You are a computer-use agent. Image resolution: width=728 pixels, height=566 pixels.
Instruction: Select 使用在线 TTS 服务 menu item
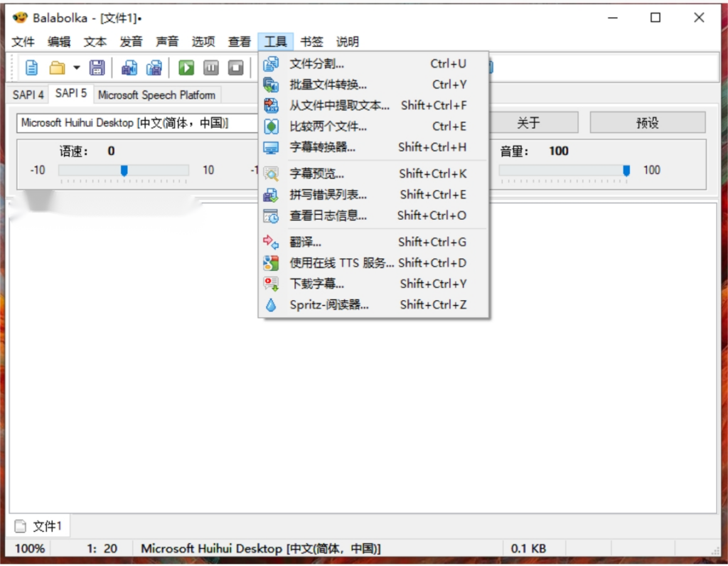point(341,262)
